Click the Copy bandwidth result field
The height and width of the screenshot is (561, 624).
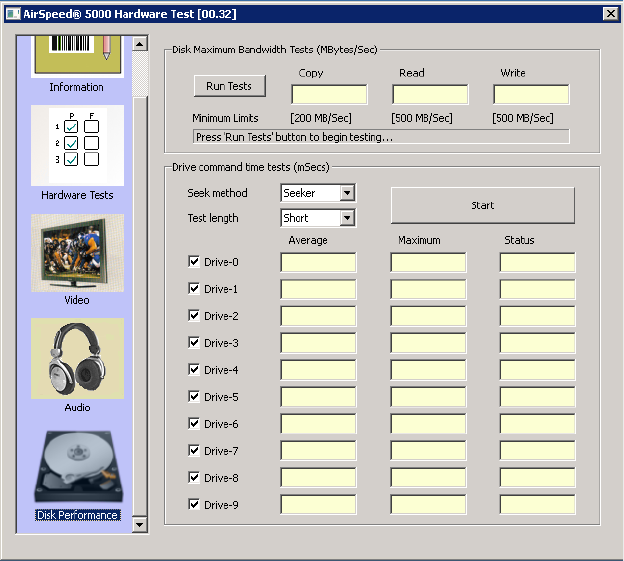[329, 95]
